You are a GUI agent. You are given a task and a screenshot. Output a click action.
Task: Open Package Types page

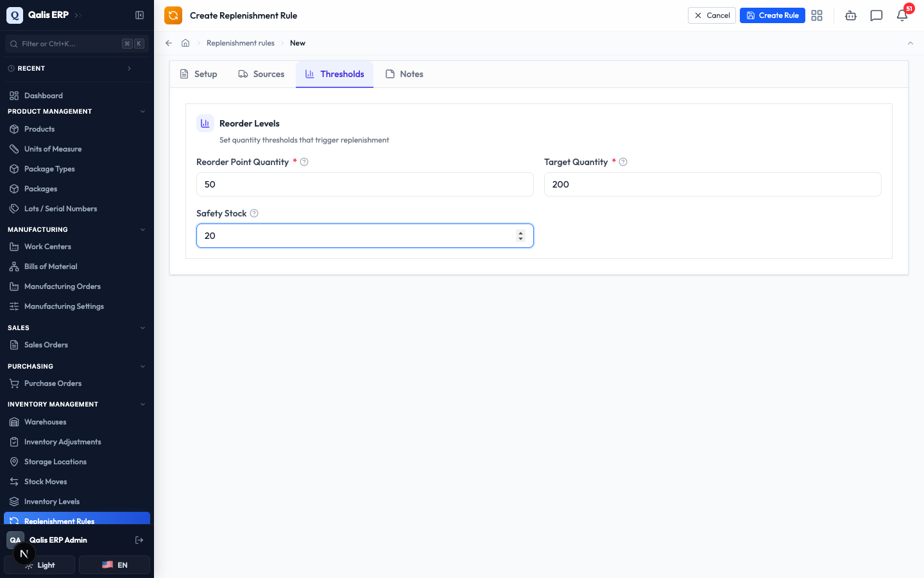[x=77, y=169]
